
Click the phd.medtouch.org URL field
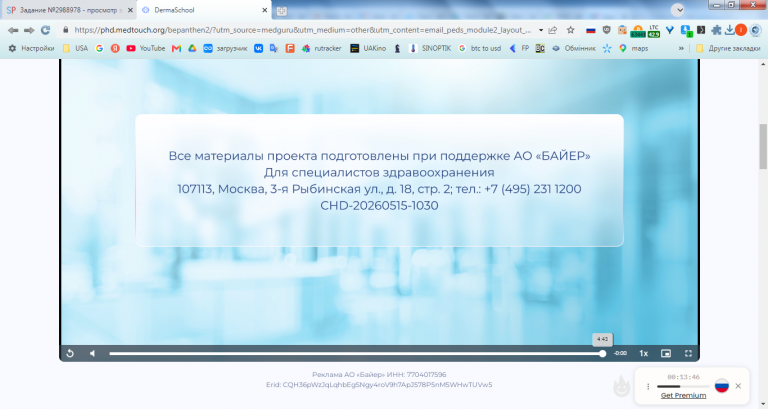[x=302, y=30]
